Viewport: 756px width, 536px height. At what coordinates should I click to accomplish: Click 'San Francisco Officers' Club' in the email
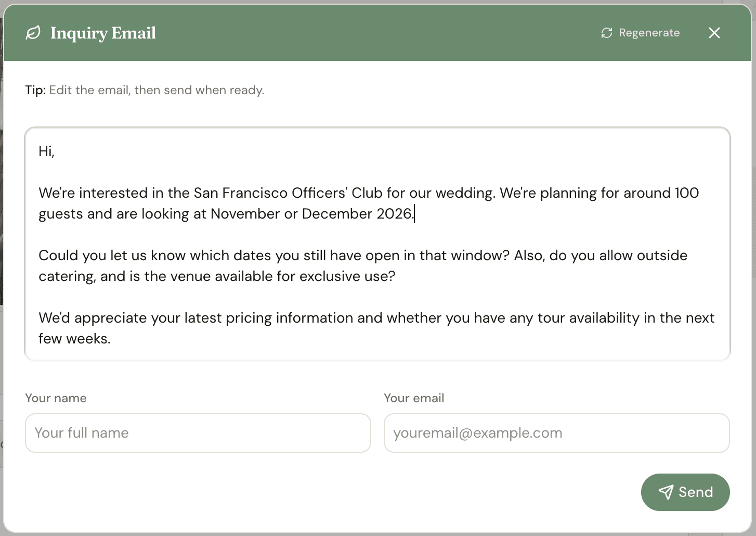click(288, 193)
